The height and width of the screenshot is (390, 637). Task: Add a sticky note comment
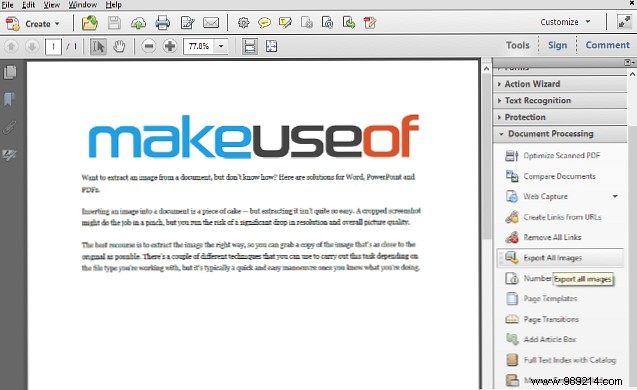pyautogui.click(x=264, y=23)
